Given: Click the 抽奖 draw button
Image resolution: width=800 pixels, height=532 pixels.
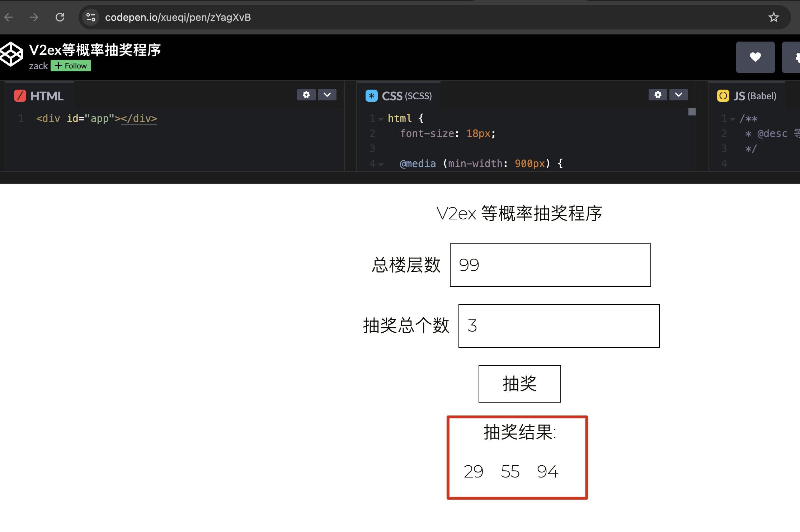Looking at the screenshot, I should click(519, 384).
